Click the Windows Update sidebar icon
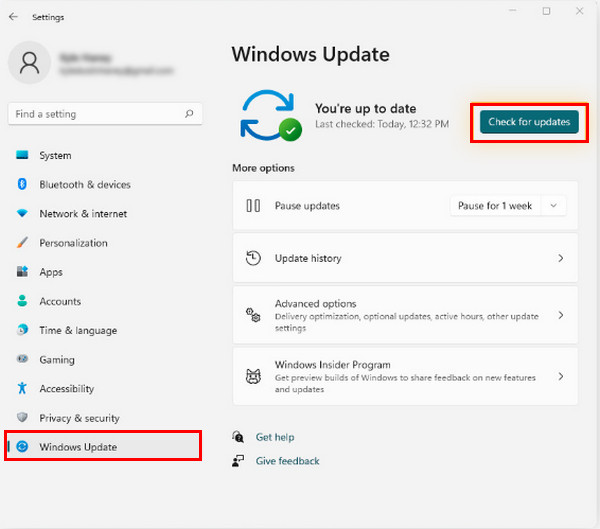Image resolution: width=600 pixels, height=529 pixels. pos(22,446)
